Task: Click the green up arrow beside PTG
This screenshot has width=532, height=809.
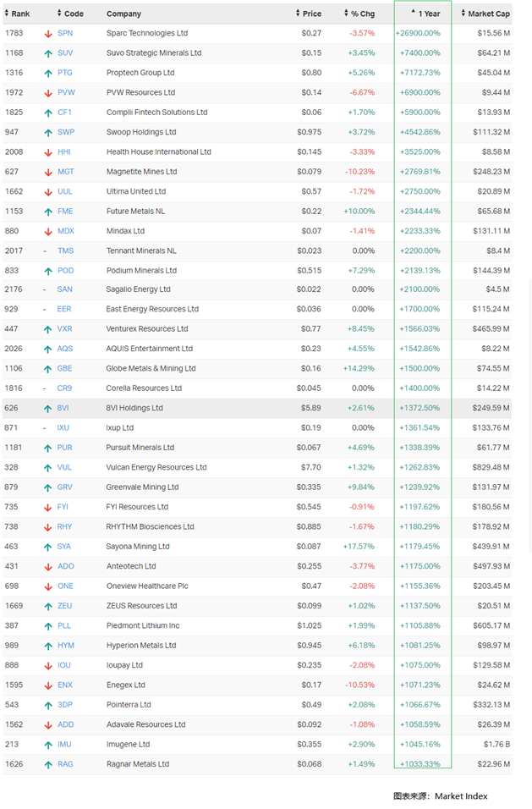Action: pos(48,74)
